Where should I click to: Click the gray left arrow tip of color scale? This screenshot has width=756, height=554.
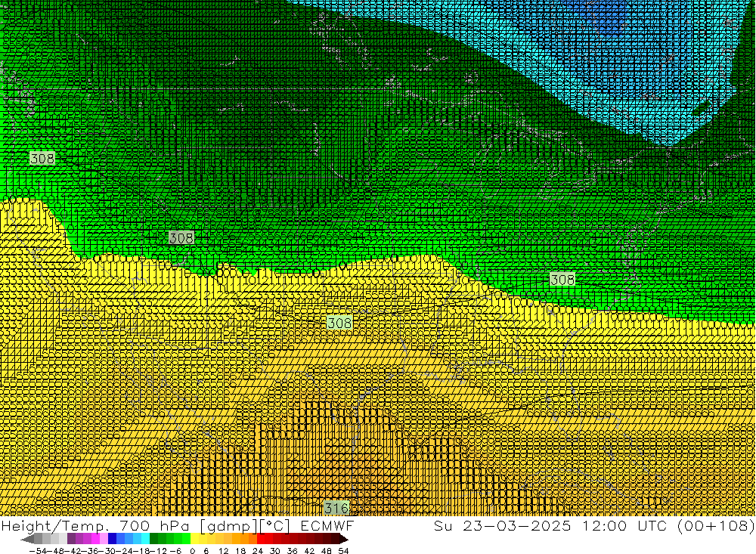pyautogui.click(x=26, y=539)
